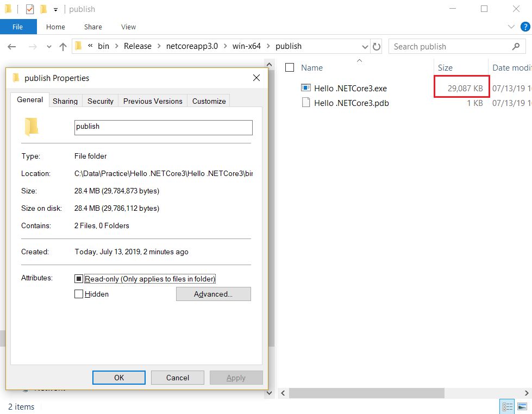Expand subfolders after the win-x64 breadcrumb
This screenshot has width=532, height=414.
(268, 46)
